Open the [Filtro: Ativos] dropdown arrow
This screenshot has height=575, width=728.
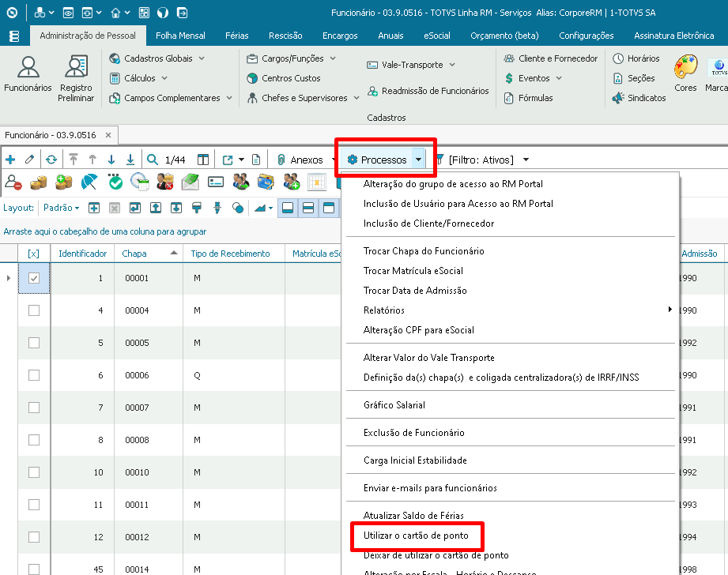(x=526, y=160)
